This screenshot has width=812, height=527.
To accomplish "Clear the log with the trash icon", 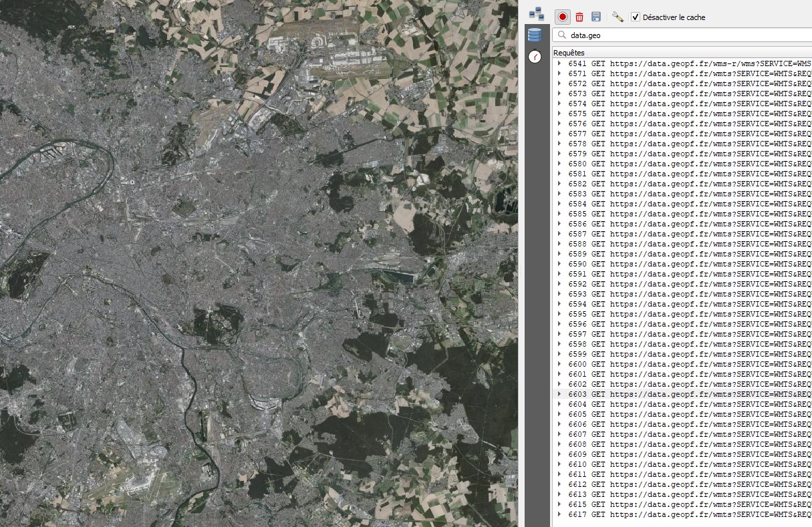I will point(579,17).
